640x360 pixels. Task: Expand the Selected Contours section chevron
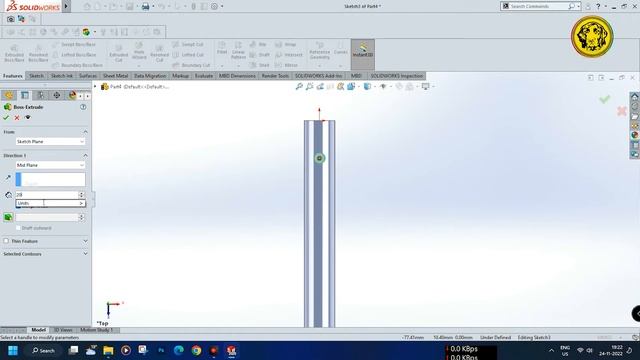(85, 254)
